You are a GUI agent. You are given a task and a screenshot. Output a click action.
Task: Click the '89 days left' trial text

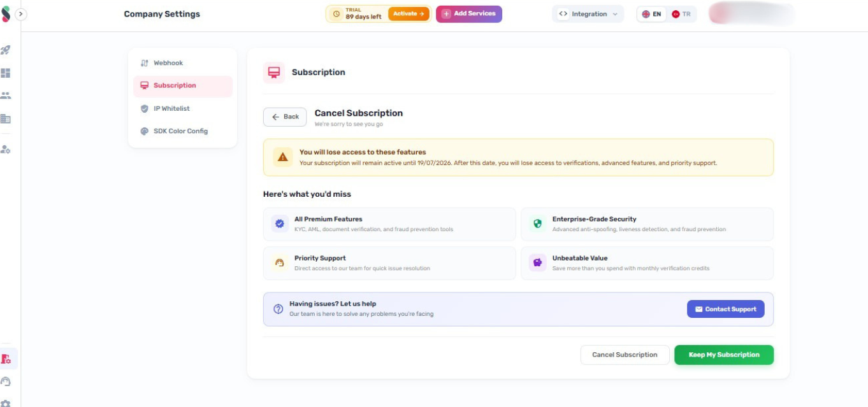coord(363,17)
